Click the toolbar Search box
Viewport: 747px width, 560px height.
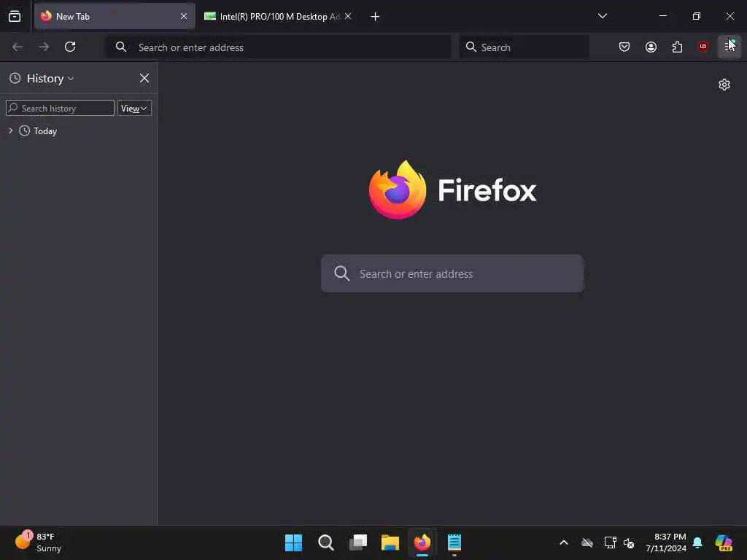524,47
